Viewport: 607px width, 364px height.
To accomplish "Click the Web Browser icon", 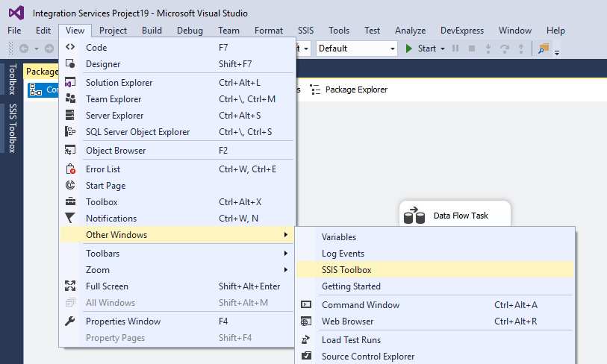I will tap(306, 321).
